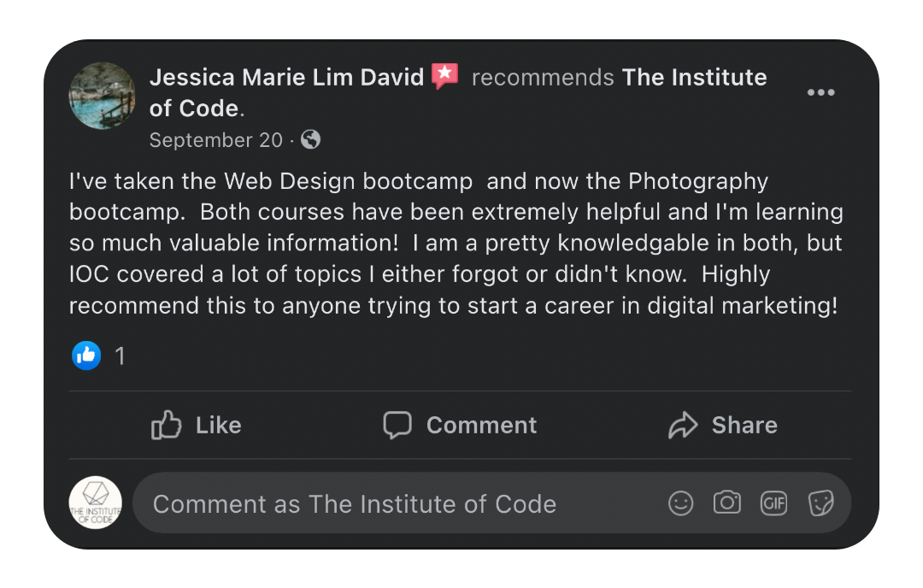The width and height of the screenshot is (923, 588).
Task: Click the thumbs-up icon beside Like
Action: click(x=167, y=425)
